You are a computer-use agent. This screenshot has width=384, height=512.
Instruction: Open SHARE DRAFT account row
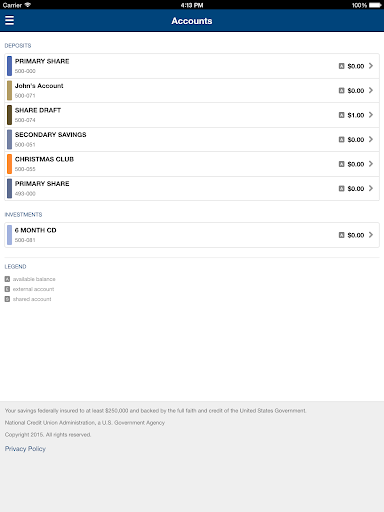click(x=192, y=115)
